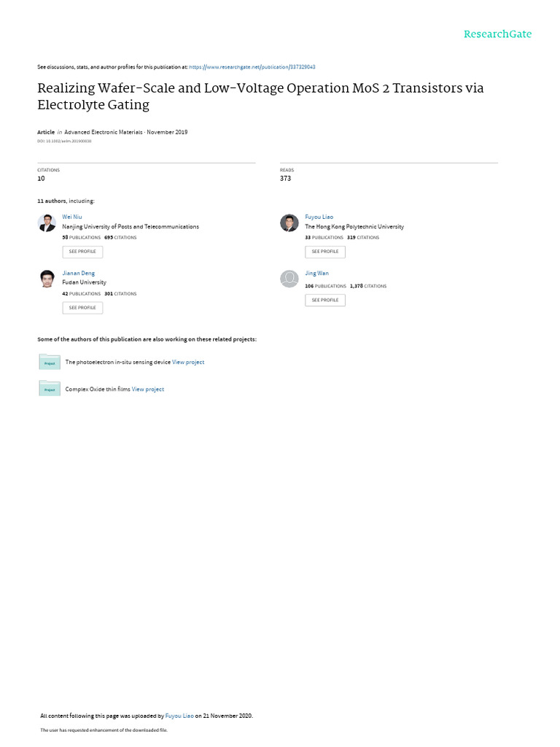Click the paper title heading
The height and width of the screenshot is (747, 560).
260,96
